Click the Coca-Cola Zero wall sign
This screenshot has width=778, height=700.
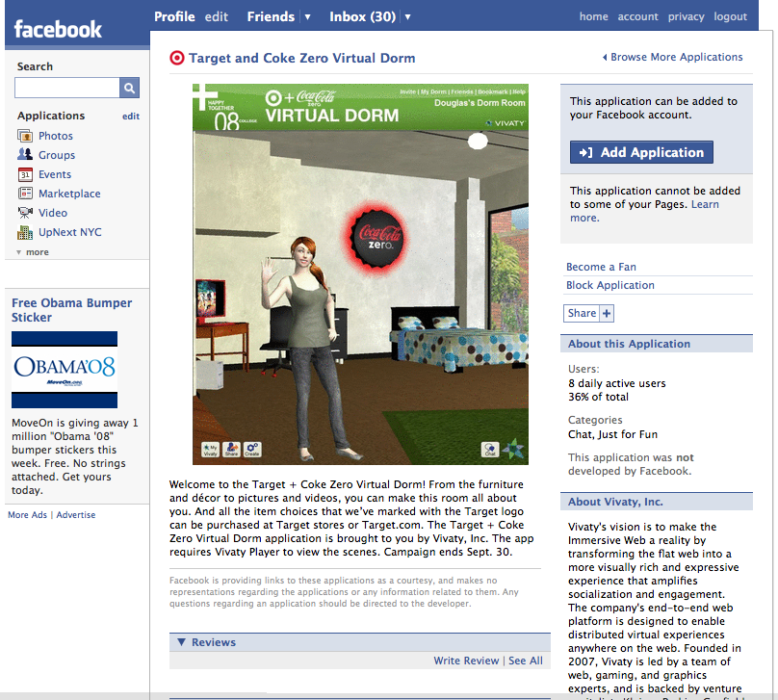click(377, 238)
